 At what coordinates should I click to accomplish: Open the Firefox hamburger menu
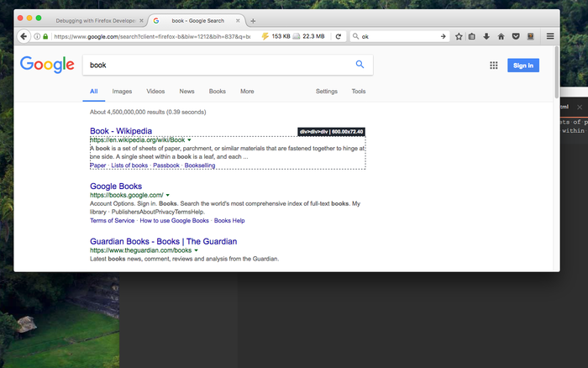click(550, 36)
